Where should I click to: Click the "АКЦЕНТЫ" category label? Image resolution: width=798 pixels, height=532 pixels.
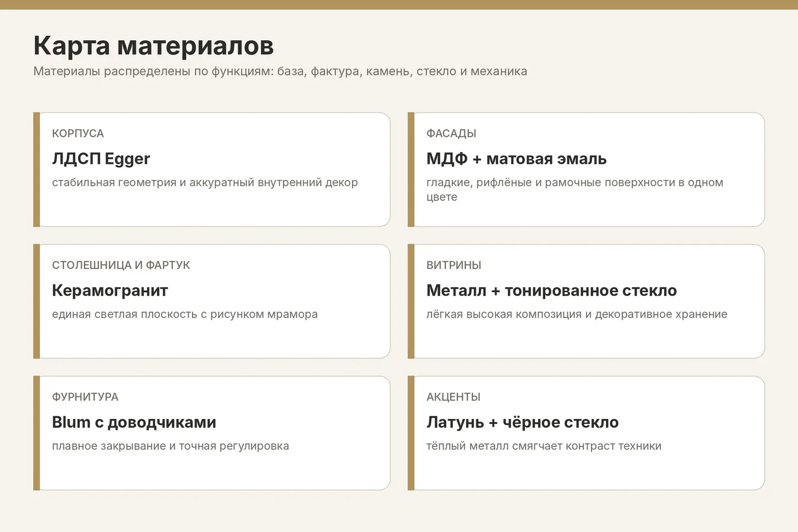click(x=453, y=397)
